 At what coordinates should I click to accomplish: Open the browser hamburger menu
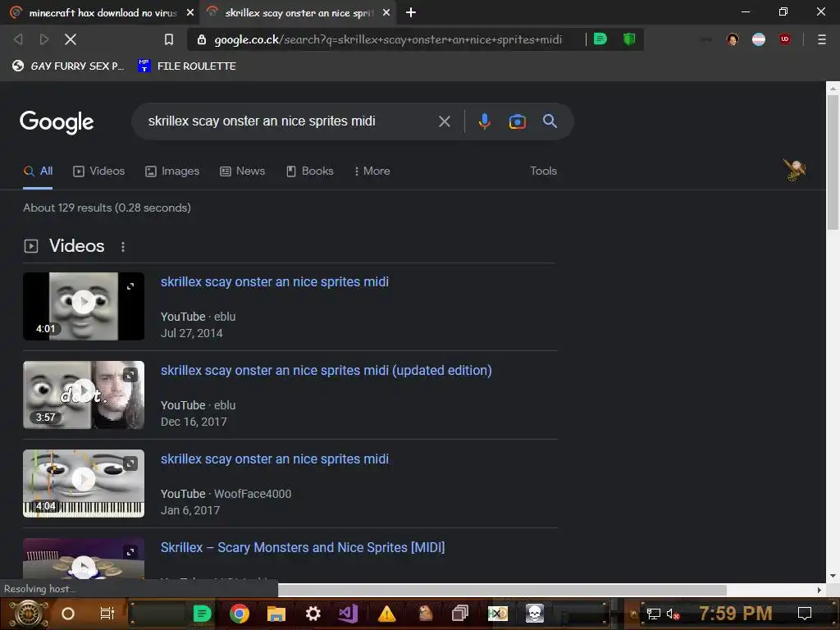tap(821, 39)
